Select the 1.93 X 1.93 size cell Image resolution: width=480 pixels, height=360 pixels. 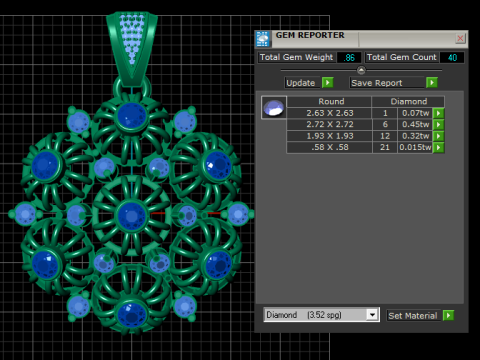329,136
